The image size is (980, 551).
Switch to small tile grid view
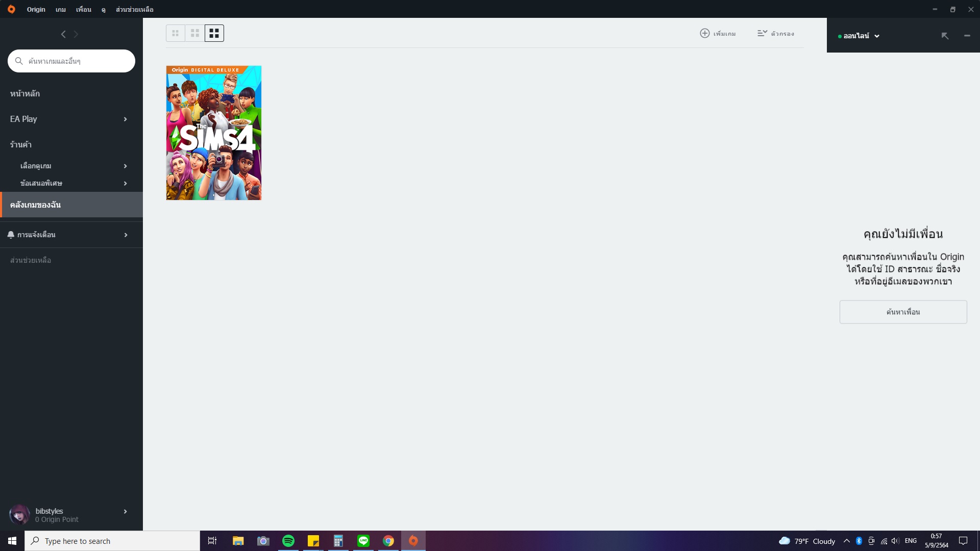(175, 33)
